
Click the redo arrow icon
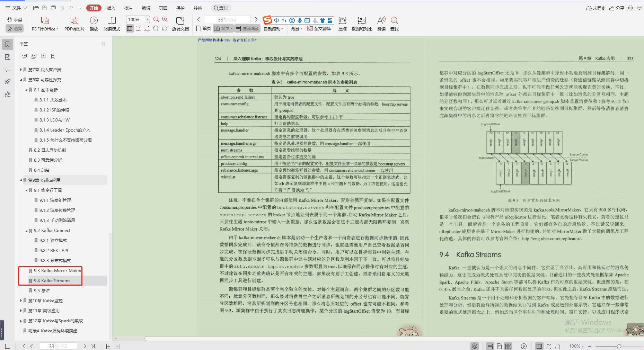click(71, 8)
